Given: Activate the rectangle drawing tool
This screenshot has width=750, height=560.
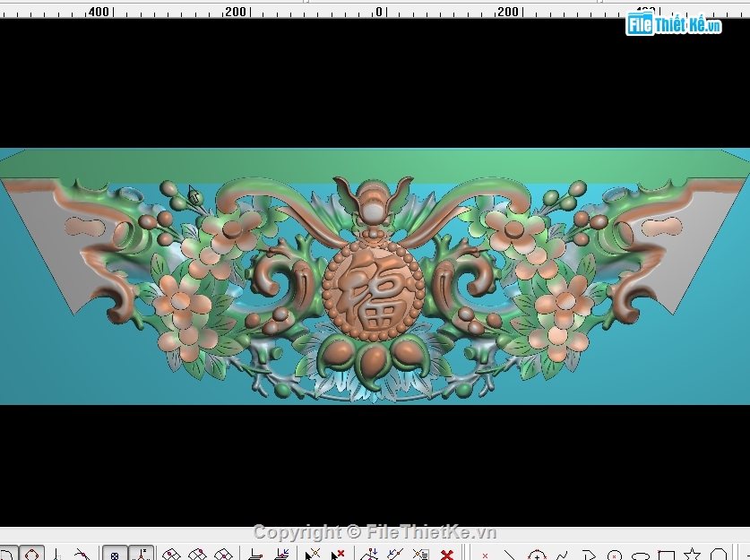Looking at the screenshot, I should (x=666, y=556).
